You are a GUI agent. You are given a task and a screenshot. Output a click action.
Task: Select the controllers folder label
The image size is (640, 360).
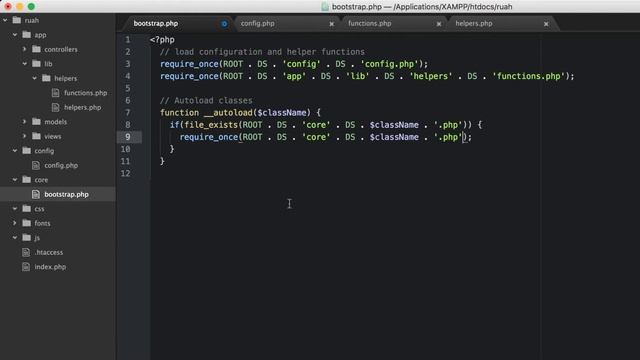61,49
